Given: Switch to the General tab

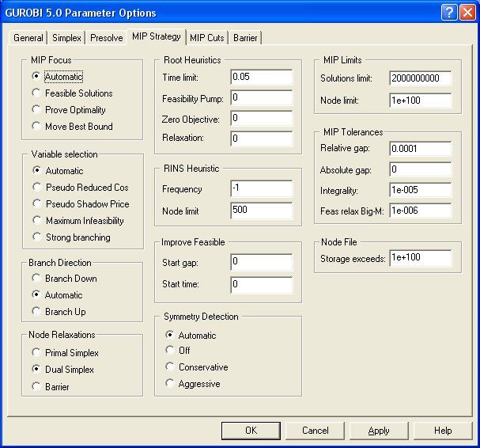Looking at the screenshot, I should [x=28, y=38].
